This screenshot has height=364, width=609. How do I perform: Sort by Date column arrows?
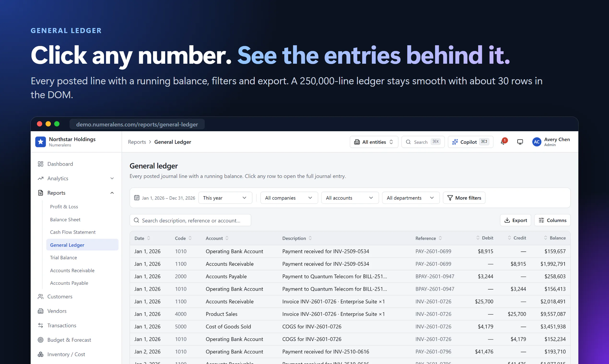[x=149, y=238]
